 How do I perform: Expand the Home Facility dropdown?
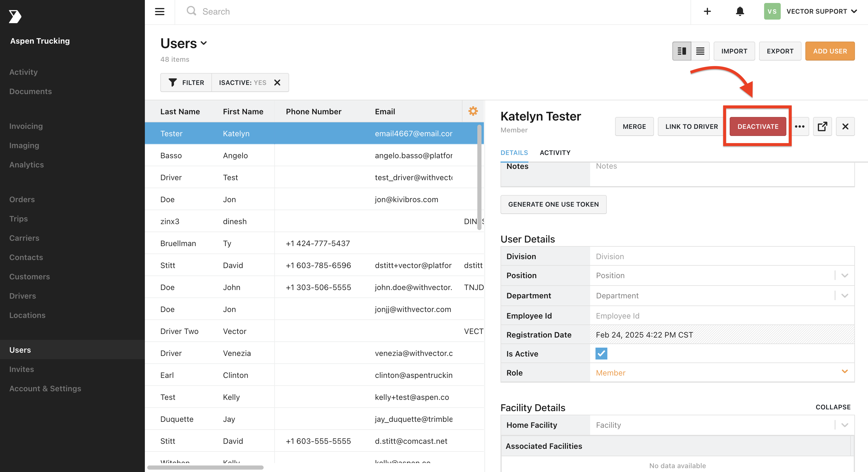pyautogui.click(x=845, y=425)
